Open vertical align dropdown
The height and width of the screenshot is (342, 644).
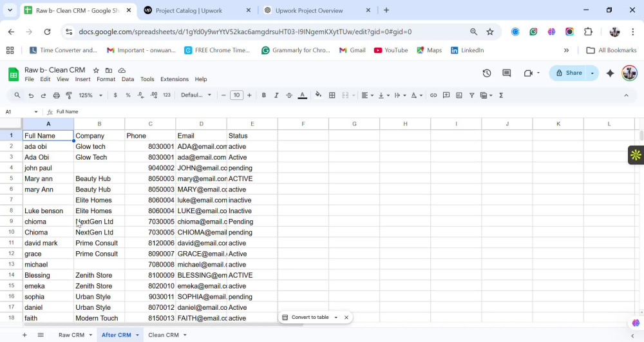click(384, 95)
